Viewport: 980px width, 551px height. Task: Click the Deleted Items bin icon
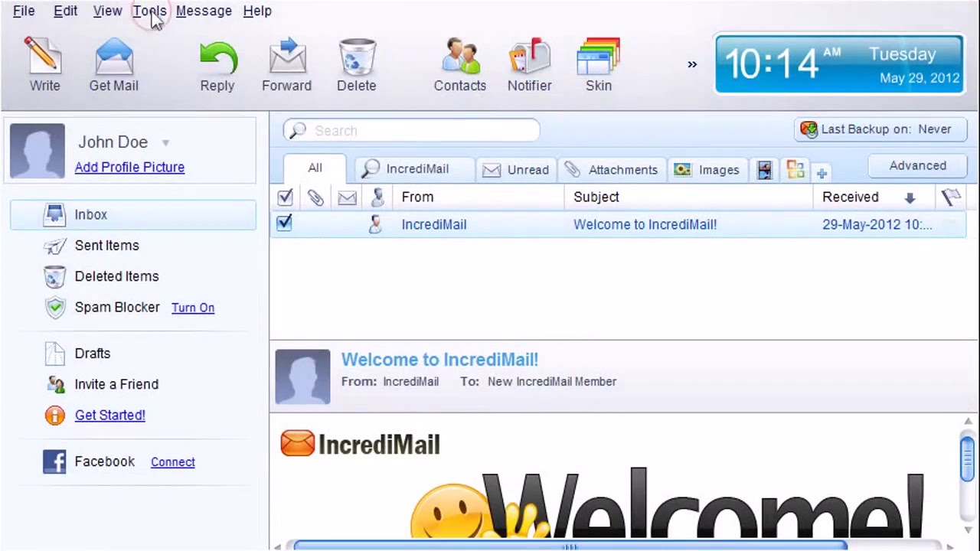[54, 276]
